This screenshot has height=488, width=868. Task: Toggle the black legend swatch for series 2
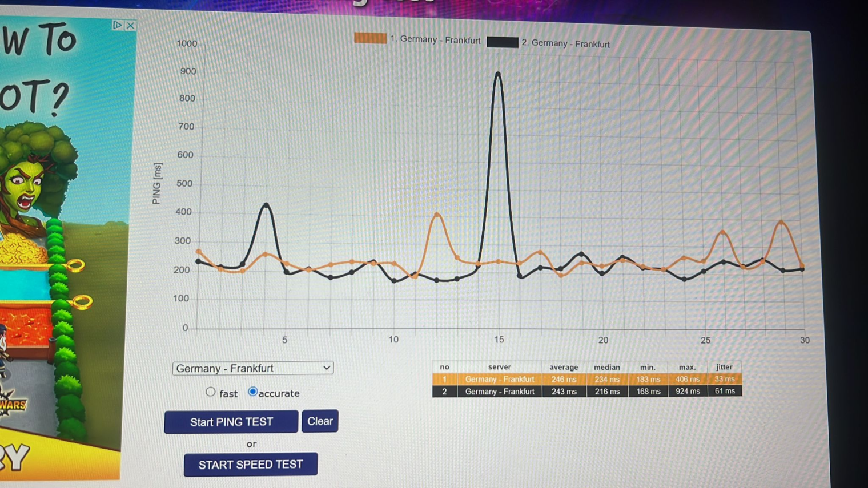coord(502,42)
